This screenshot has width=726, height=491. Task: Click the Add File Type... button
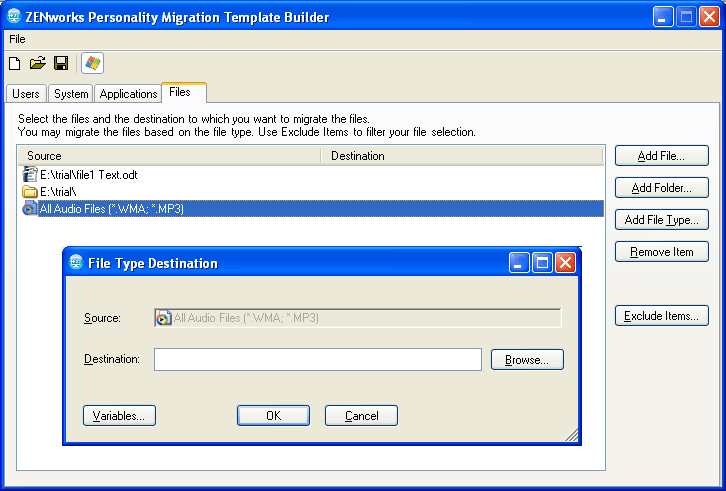[662, 220]
